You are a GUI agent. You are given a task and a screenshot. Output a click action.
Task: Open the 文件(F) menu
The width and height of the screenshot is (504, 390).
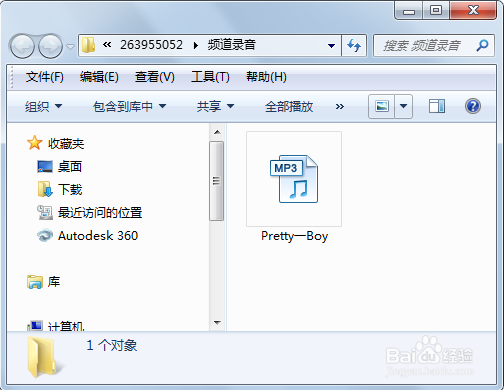click(45, 77)
